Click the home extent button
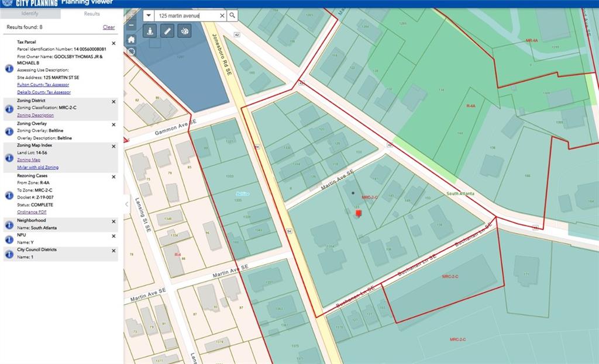The image size is (599, 364). pyautogui.click(x=132, y=39)
